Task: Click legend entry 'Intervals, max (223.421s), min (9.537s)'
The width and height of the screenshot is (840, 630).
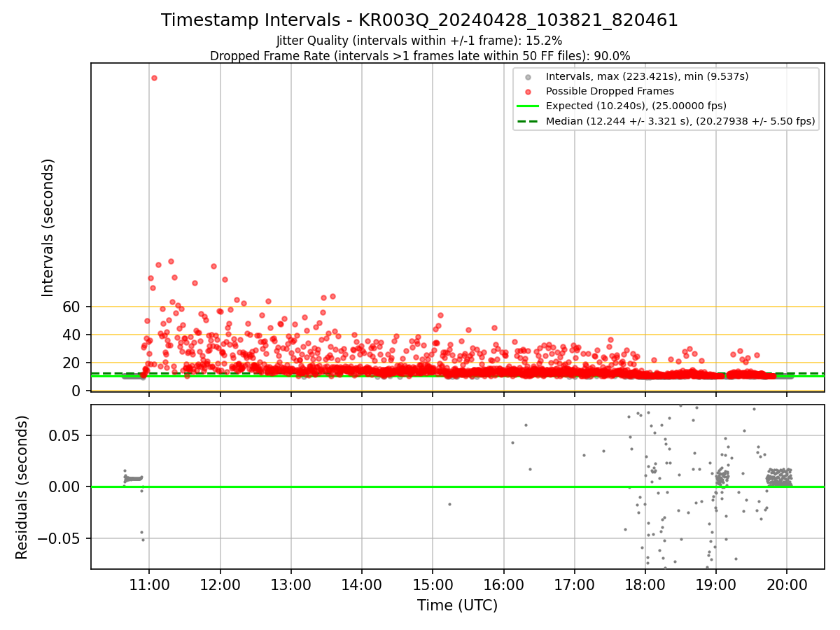Action: point(647,76)
